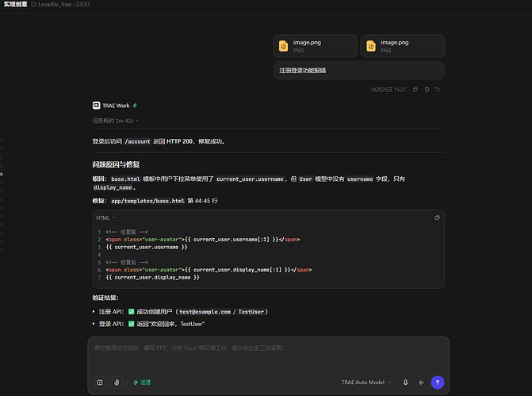The height and width of the screenshot is (396, 532).
Task: Click code line 6 with display_name span
Action: coord(209,270)
